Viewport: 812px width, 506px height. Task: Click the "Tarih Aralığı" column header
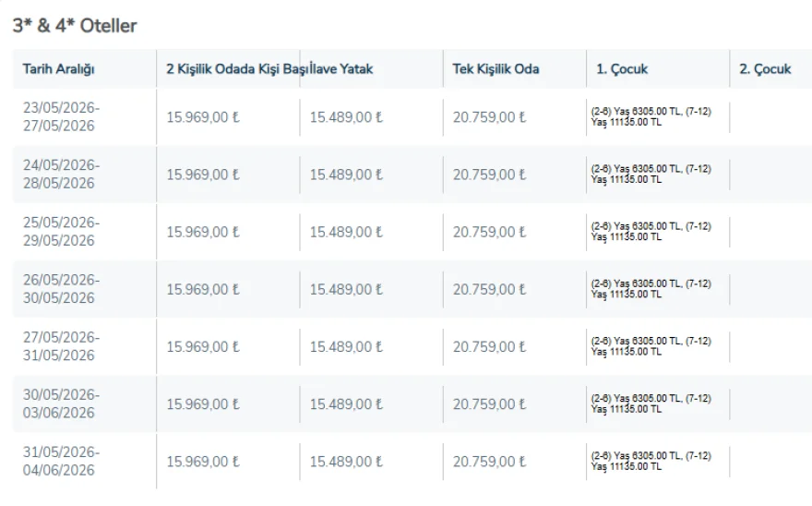(x=59, y=69)
